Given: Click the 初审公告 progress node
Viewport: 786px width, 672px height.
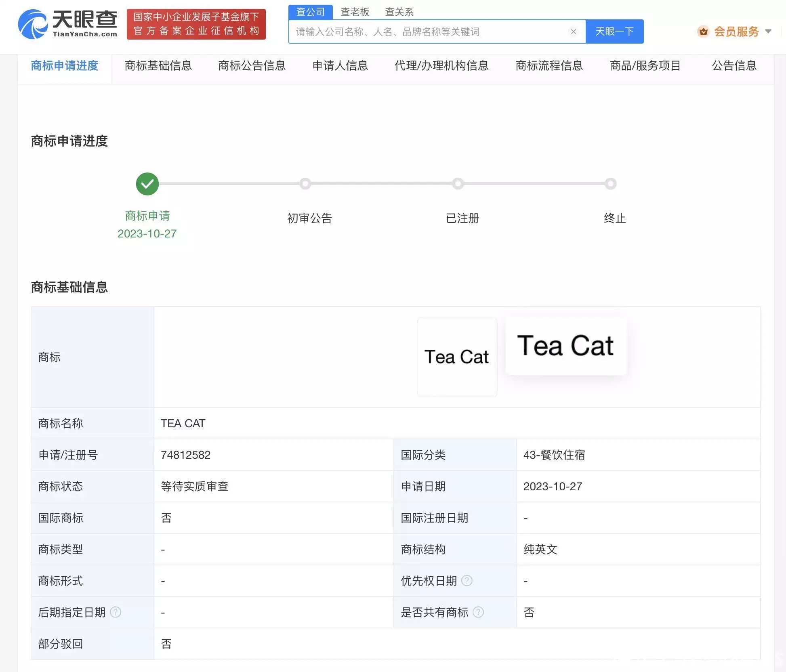Looking at the screenshot, I should 305,184.
